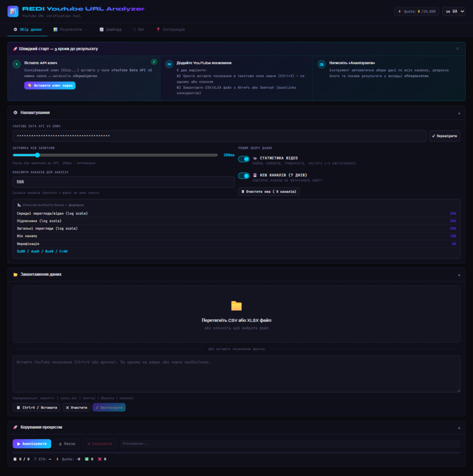Collapse the Керування процесом panel
The width and height of the screenshot is (473, 476).
click(459, 427)
